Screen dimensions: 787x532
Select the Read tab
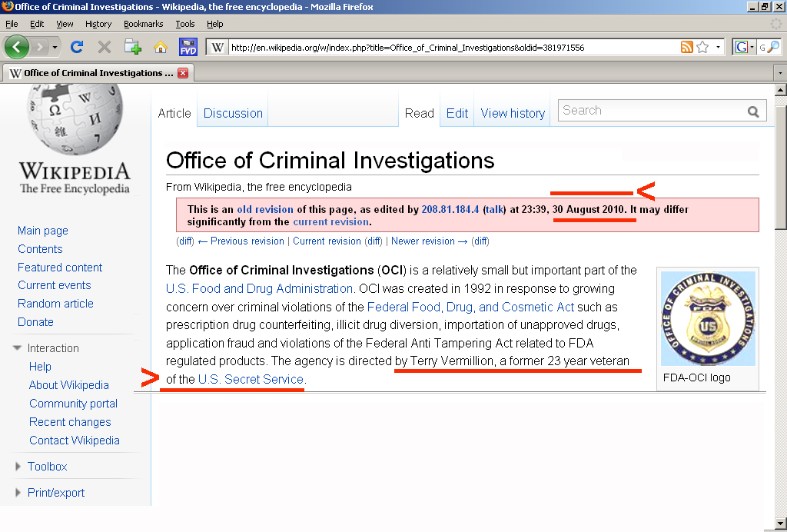[419, 114]
